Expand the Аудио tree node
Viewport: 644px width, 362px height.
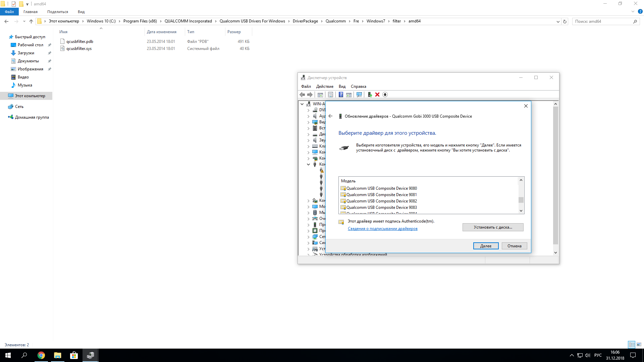tap(309, 116)
